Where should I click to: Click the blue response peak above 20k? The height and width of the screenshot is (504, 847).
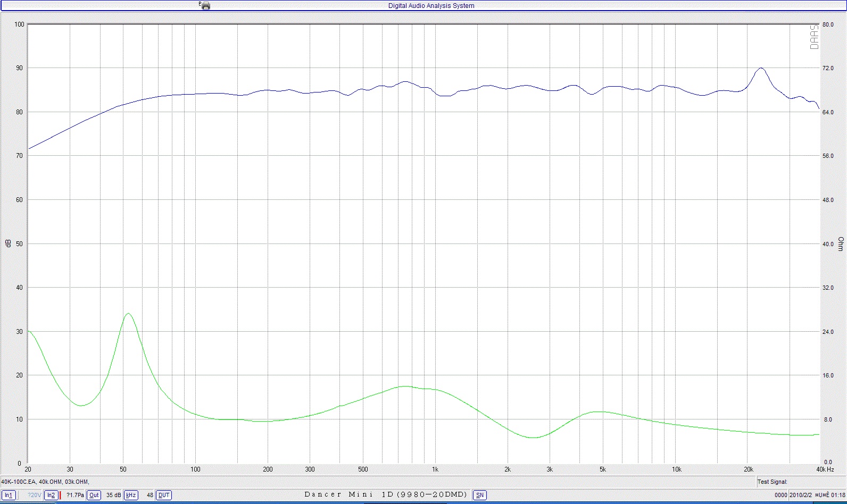(761, 68)
